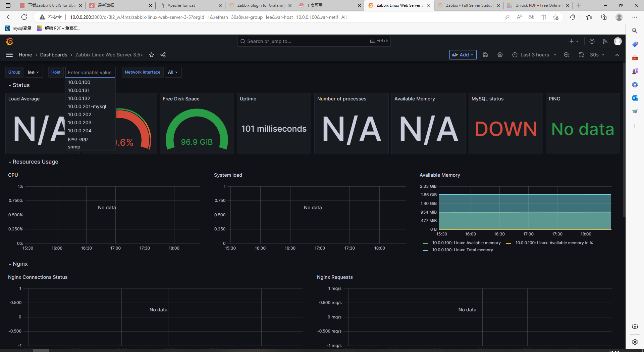Click the browser address bar URL
Image resolution: width=644 pixels, height=352 pixels.
pyautogui.click(x=208, y=17)
